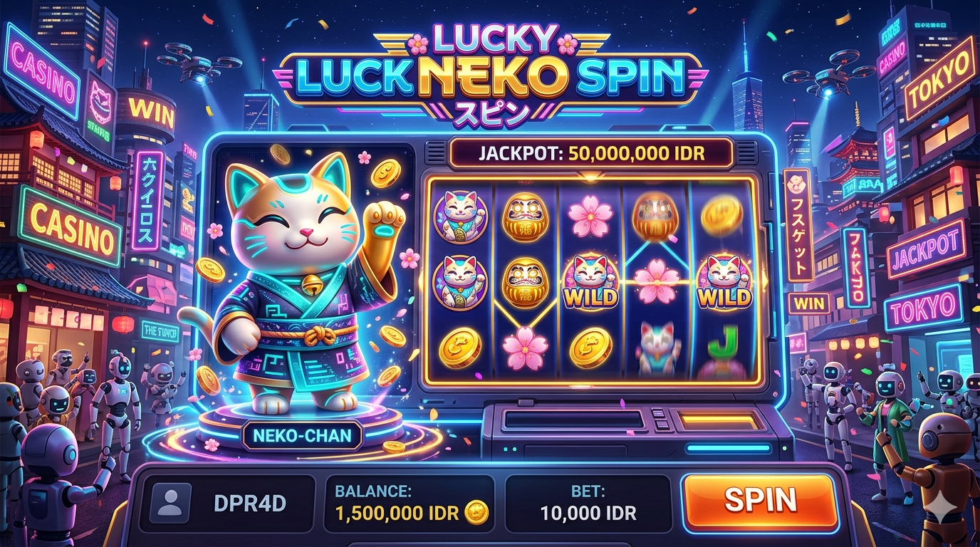980x547 pixels.
Task: Click the Lucky Neko Spin title logo
Action: [491, 75]
